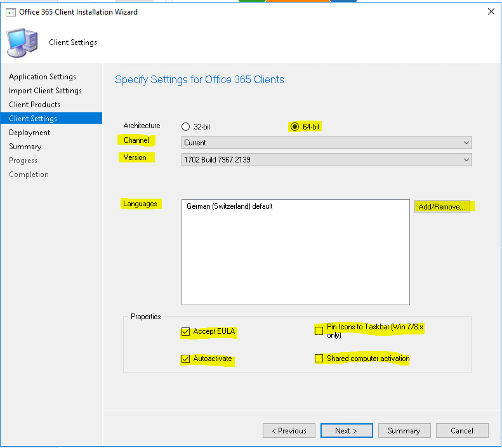Go to Deployment step
Screen dimensions: 502x448
point(29,133)
